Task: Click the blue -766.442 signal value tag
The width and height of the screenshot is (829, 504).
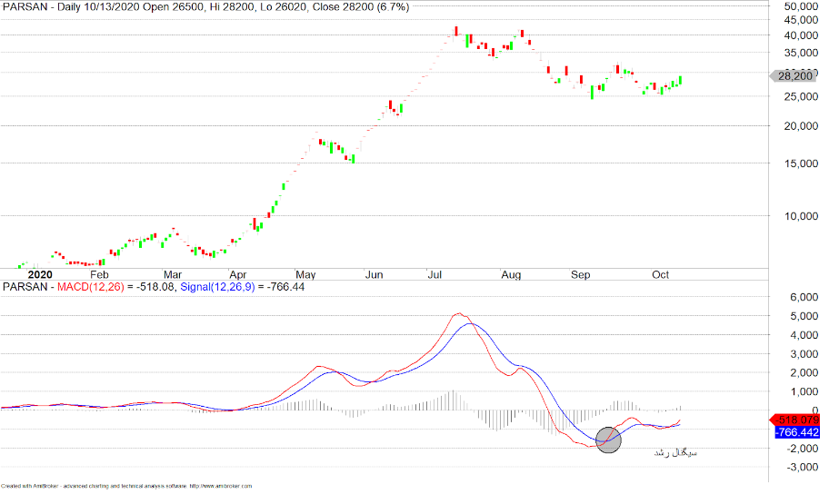Action: click(x=798, y=432)
